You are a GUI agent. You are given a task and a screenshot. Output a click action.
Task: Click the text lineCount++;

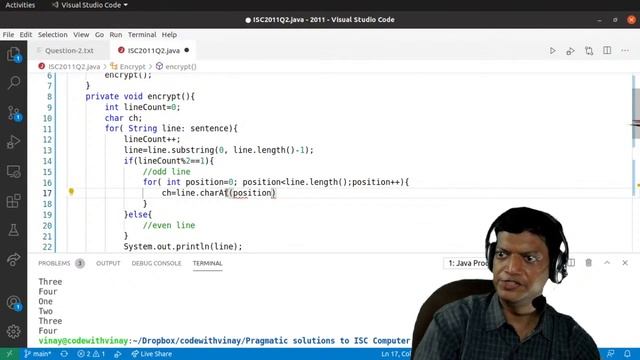152,139
